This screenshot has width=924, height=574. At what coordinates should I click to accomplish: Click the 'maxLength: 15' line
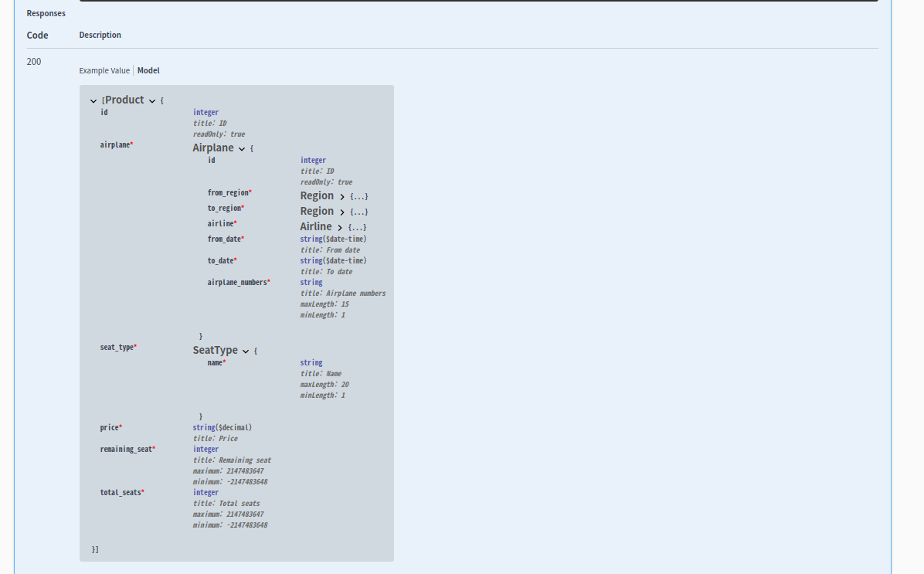(324, 304)
